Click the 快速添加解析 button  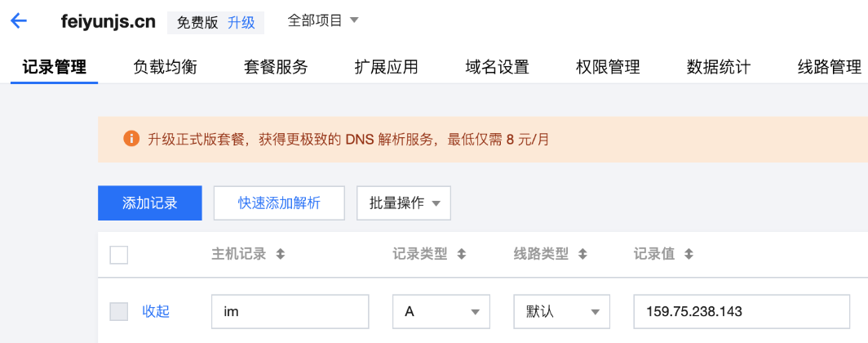(279, 203)
